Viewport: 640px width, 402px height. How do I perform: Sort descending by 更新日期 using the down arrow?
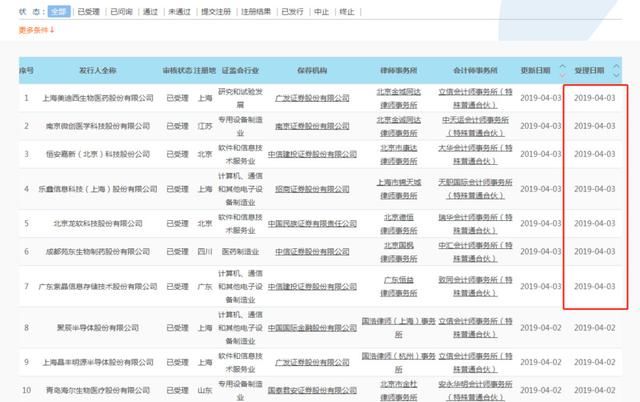point(562,75)
